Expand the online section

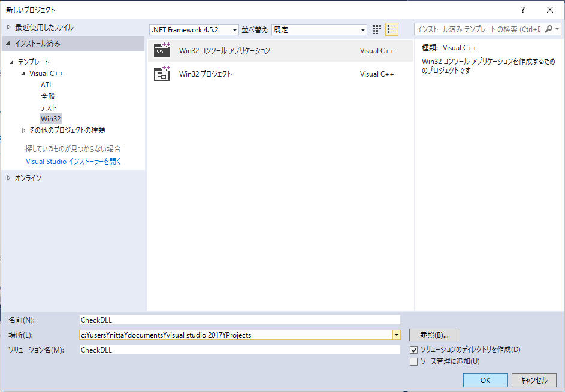click(x=8, y=178)
